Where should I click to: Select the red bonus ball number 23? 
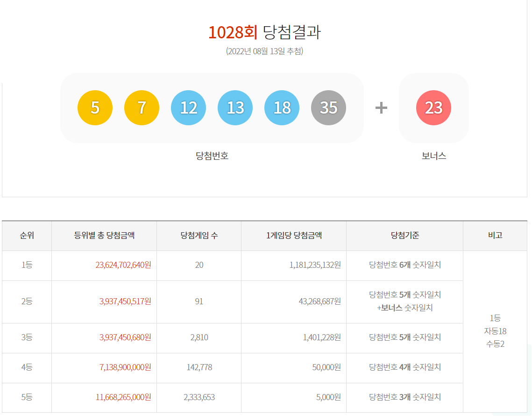433,108
